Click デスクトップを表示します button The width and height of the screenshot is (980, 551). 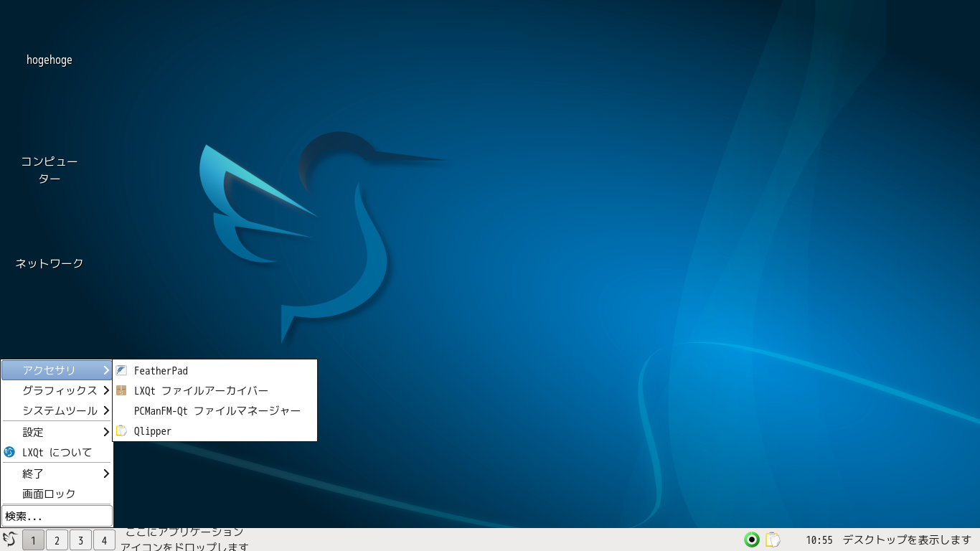click(x=907, y=540)
